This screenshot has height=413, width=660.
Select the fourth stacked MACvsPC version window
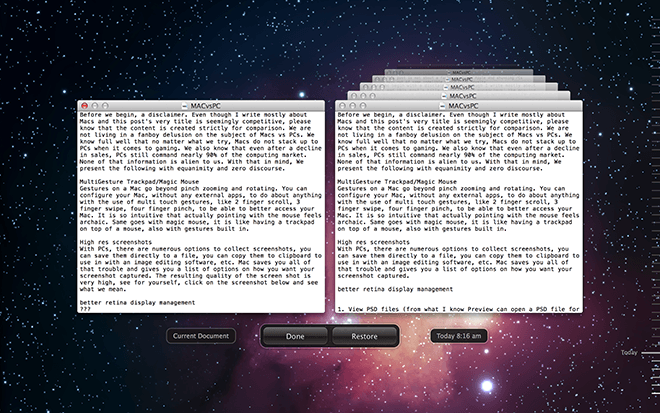click(x=459, y=79)
